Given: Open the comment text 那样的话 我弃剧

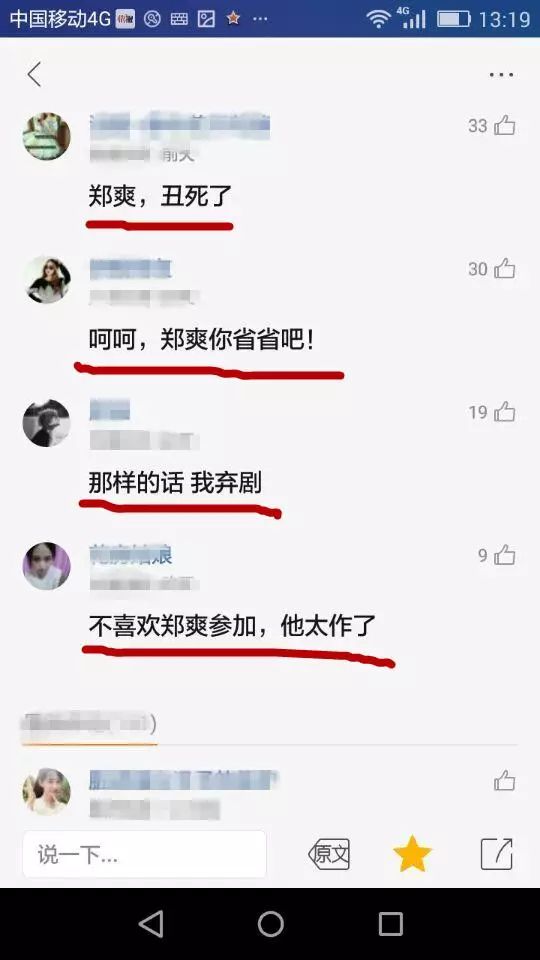Looking at the screenshot, I should click(175, 483).
